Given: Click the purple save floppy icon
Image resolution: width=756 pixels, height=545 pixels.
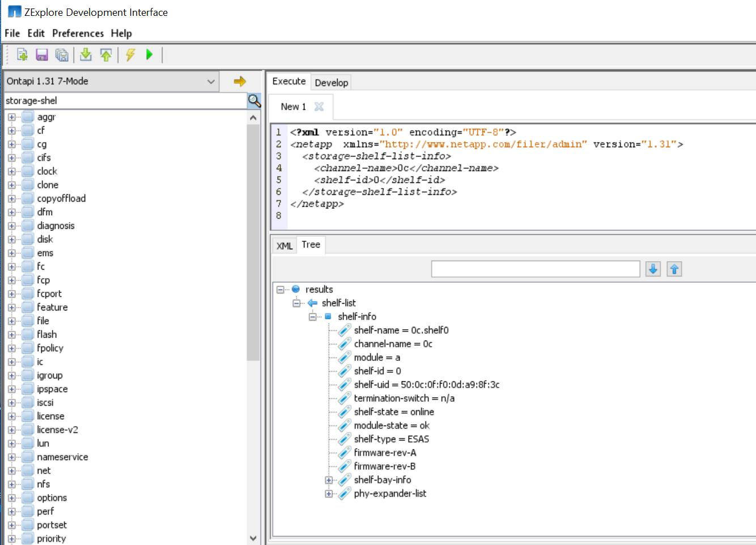Looking at the screenshot, I should 42,54.
